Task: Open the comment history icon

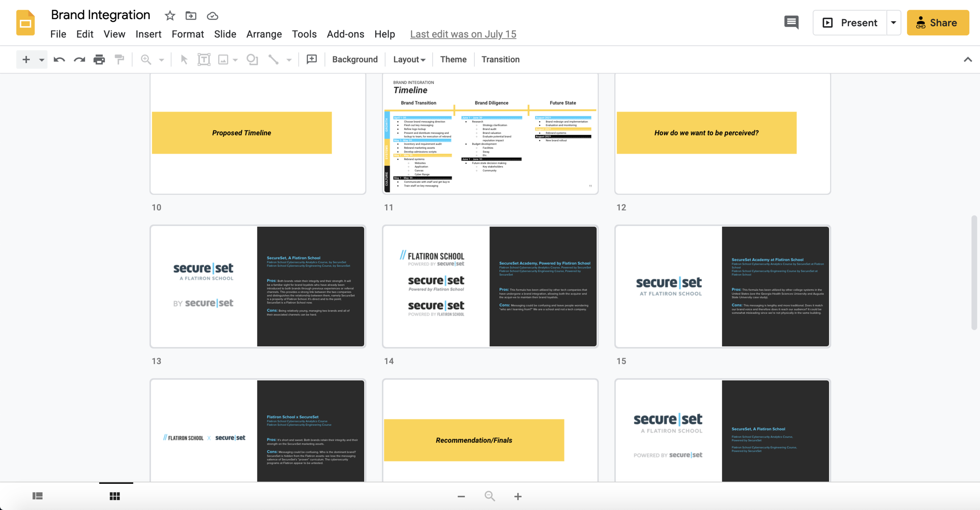Action: [791, 22]
